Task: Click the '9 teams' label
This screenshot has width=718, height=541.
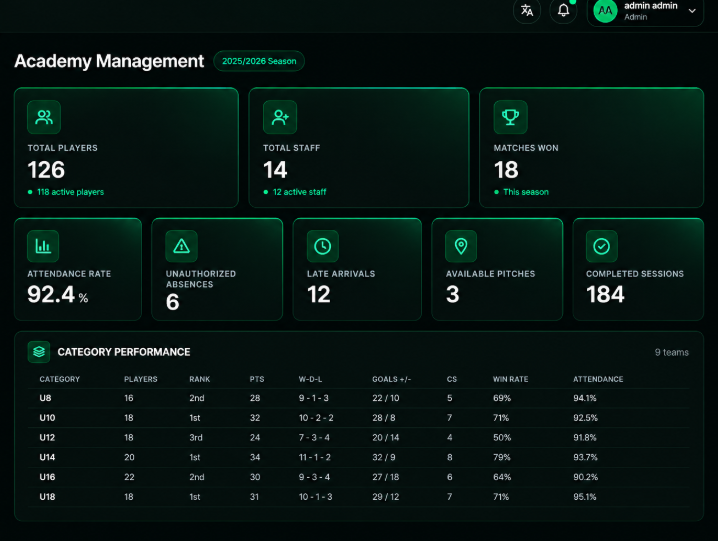Action: pyautogui.click(x=671, y=352)
